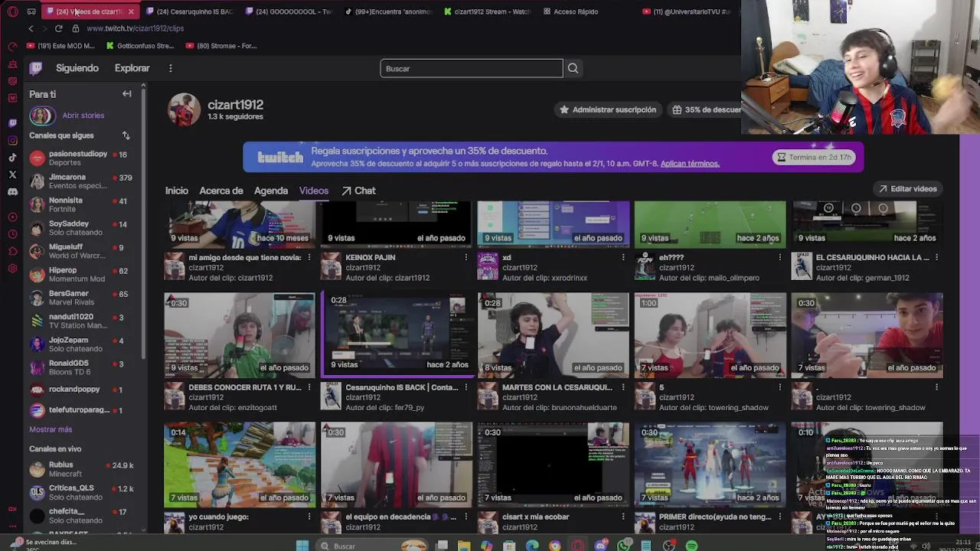The width and height of the screenshot is (980, 551).
Task: Click Administrar suscripción button
Action: point(608,110)
